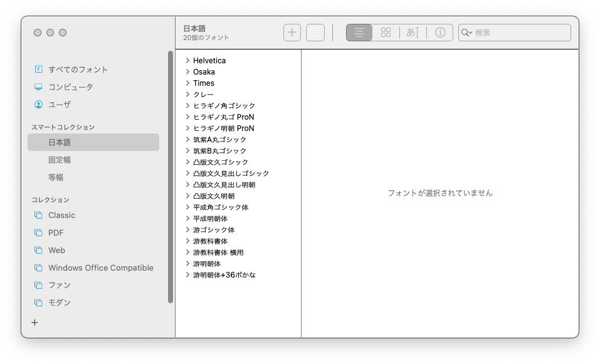Expand 筑紫B丸ゴシック font family
Viewport: 600px width, 364px height.
click(x=187, y=150)
